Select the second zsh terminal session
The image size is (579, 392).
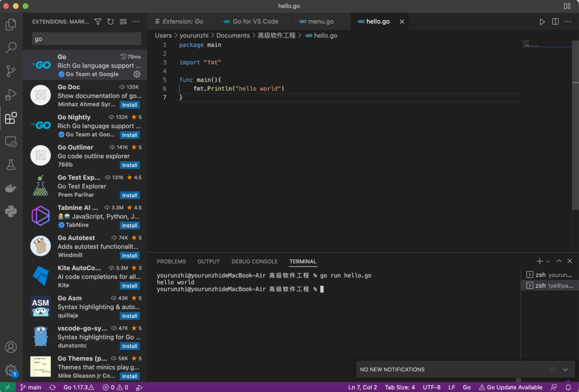click(x=550, y=286)
